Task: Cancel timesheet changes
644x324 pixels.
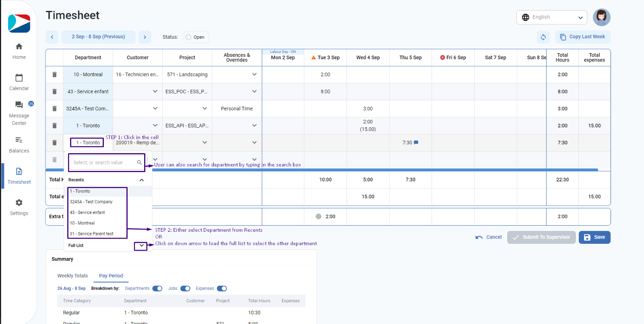Action: point(489,237)
